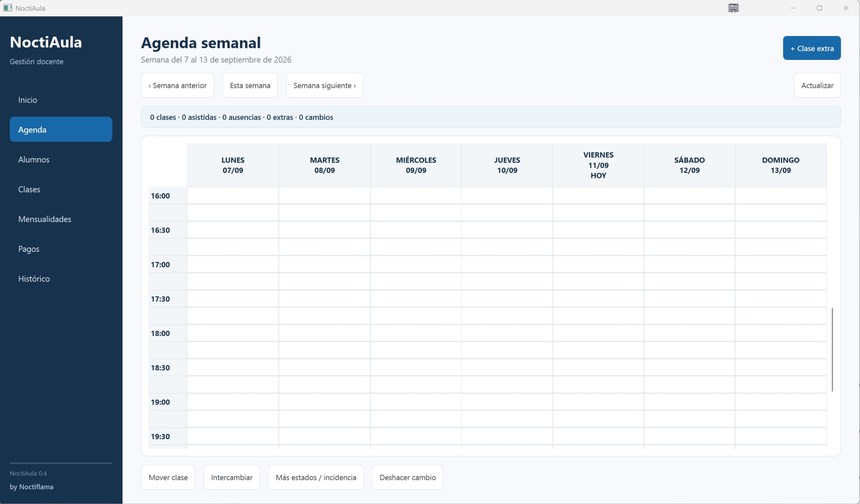Click Deshacer cambio button
This screenshot has height=504, width=860.
coord(408,477)
